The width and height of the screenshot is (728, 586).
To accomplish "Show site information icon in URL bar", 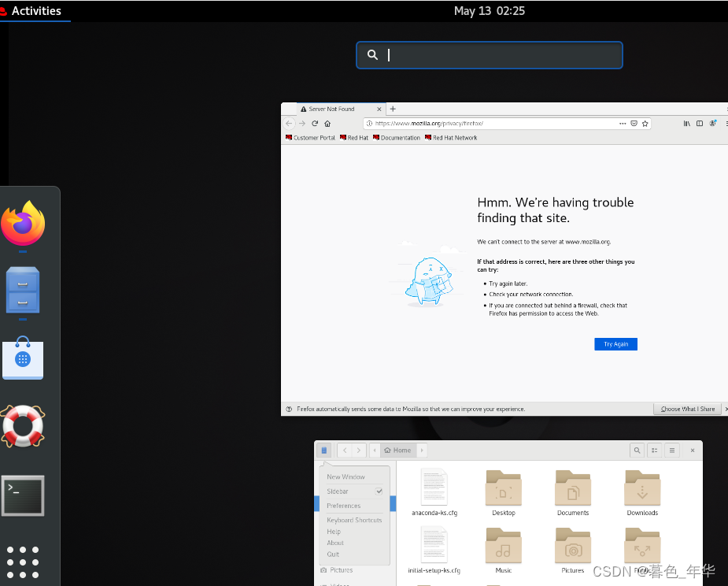I will point(369,124).
